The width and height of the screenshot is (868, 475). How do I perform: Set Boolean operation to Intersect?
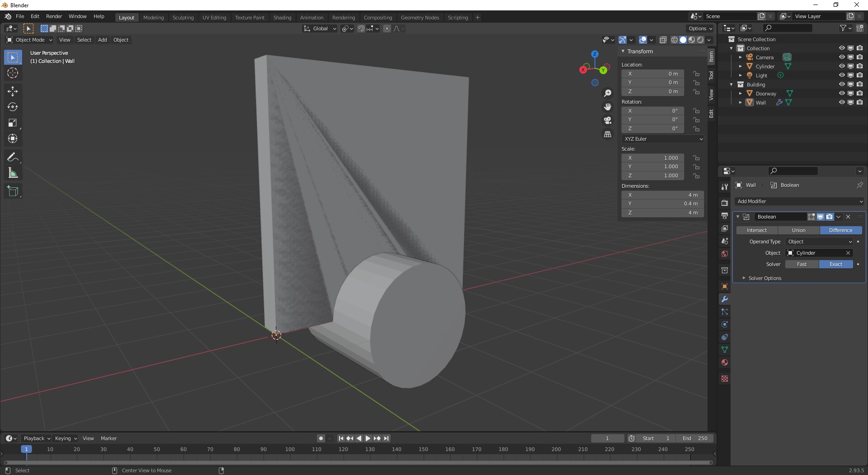pyautogui.click(x=756, y=230)
